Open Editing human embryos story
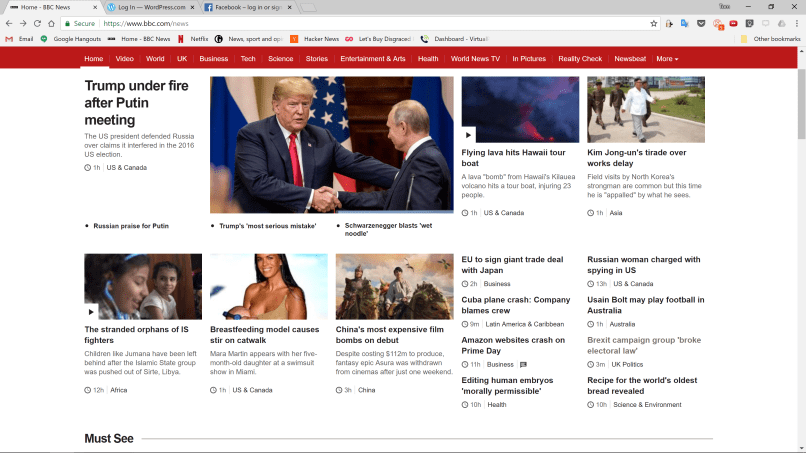Image resolution: width=806 pixels, height=453 pixels. click(507, 386)
